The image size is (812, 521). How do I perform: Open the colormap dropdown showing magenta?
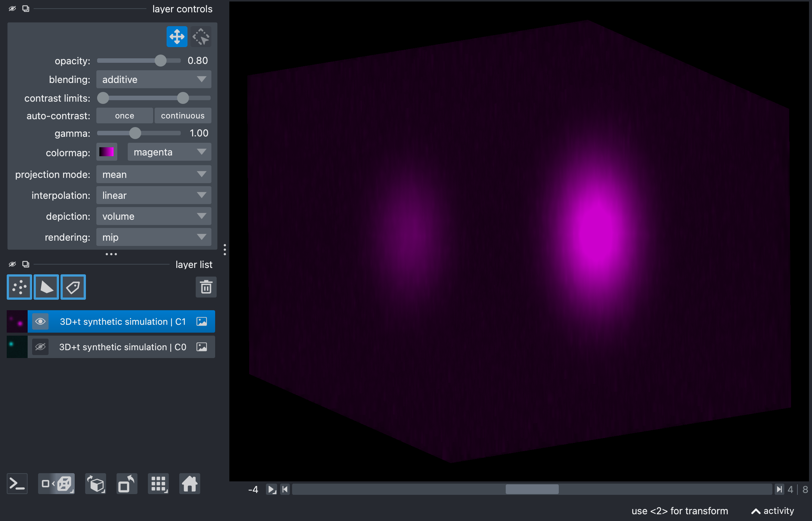point(170,152)
